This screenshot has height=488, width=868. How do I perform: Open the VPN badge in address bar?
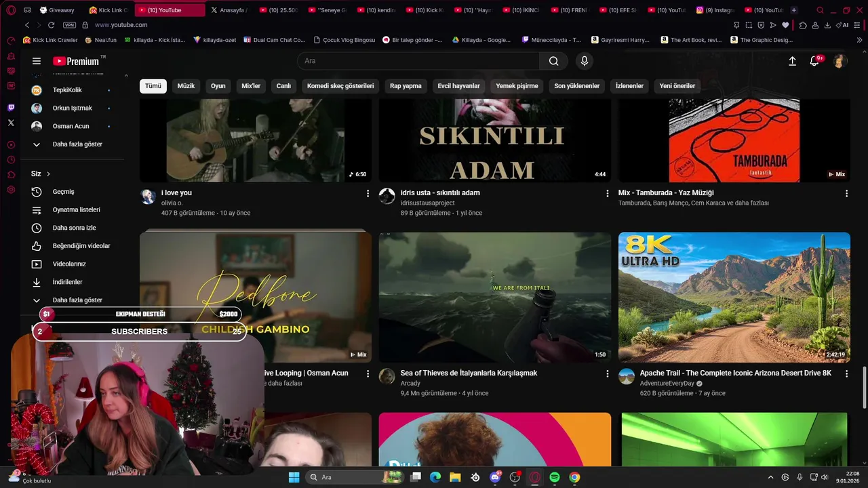69,25
